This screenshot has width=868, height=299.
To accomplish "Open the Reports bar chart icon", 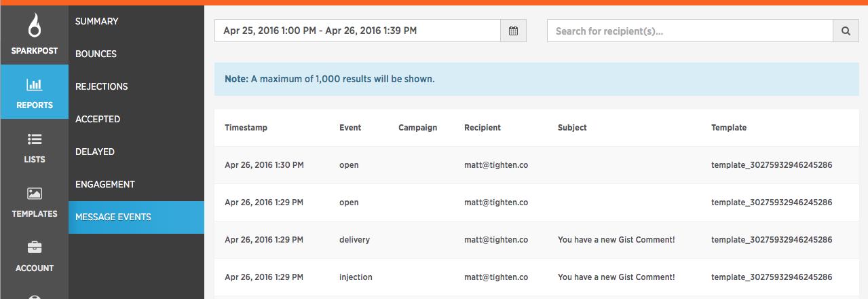I will 34,85.
